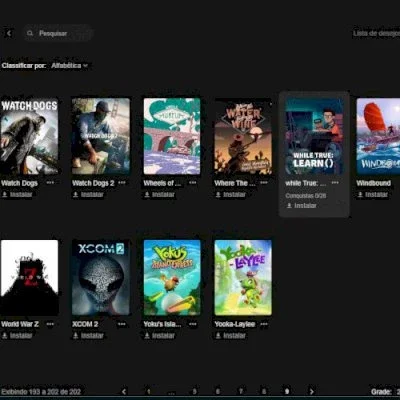The height and width of the screenshot is (400, 400).
Task: Open three-dot menu for World War Z
Action: click(x=50, y=324)
